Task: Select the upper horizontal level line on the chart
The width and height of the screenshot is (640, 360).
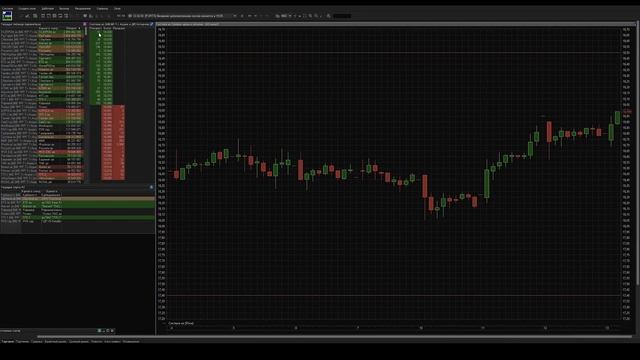Action: [x=394, y=52]
